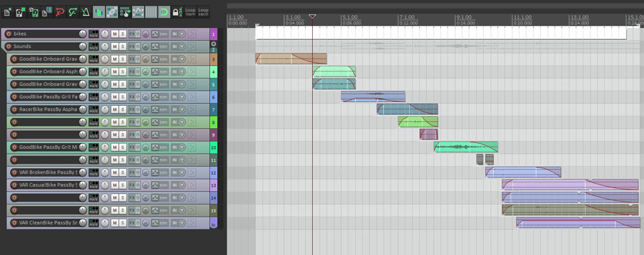Click the Redo toolbar icon

[x=73, y=11]
